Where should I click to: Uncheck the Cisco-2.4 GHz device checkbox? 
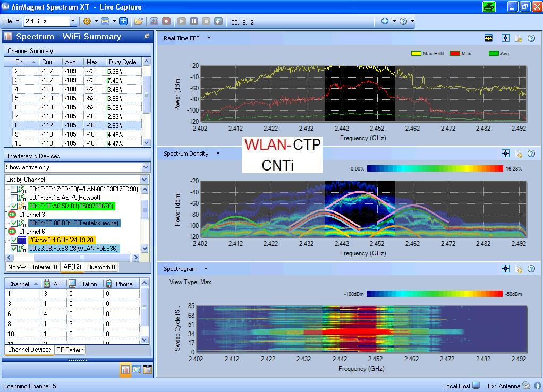click(14, 240)
